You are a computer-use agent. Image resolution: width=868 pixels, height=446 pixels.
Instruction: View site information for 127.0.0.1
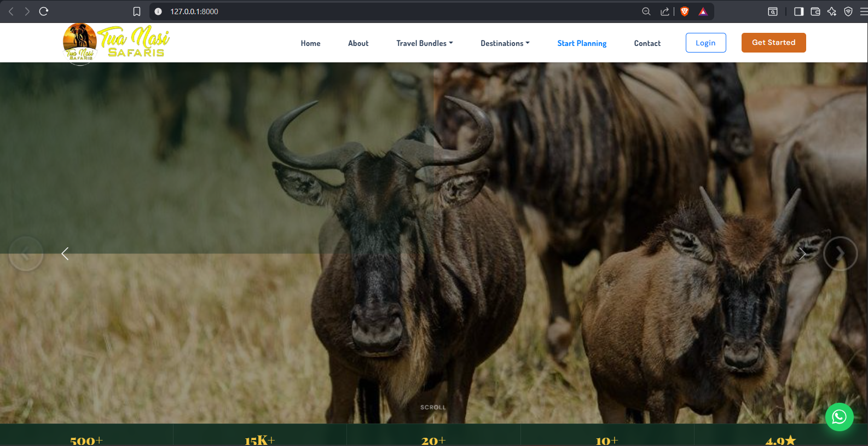[x=158, y=11]
